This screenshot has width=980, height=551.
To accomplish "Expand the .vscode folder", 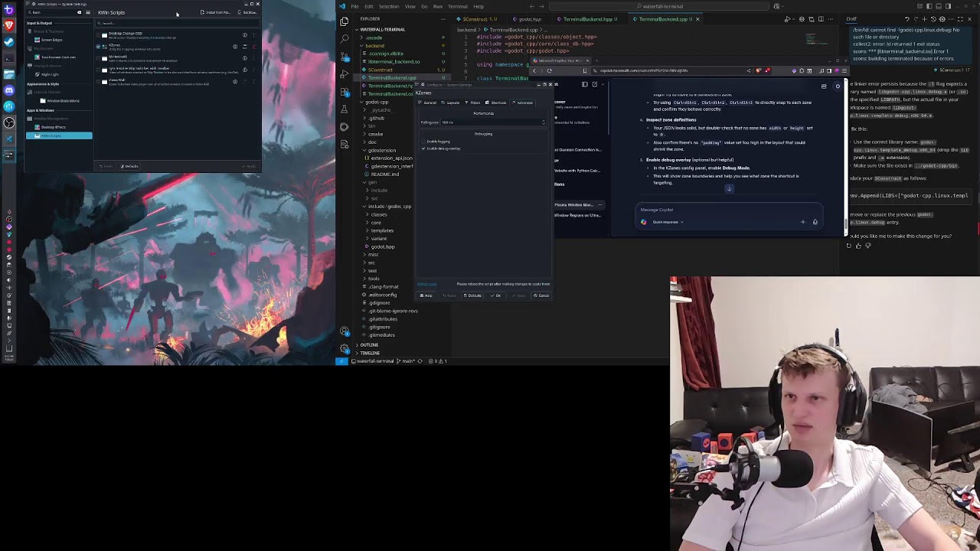I will tap(362, 37).
